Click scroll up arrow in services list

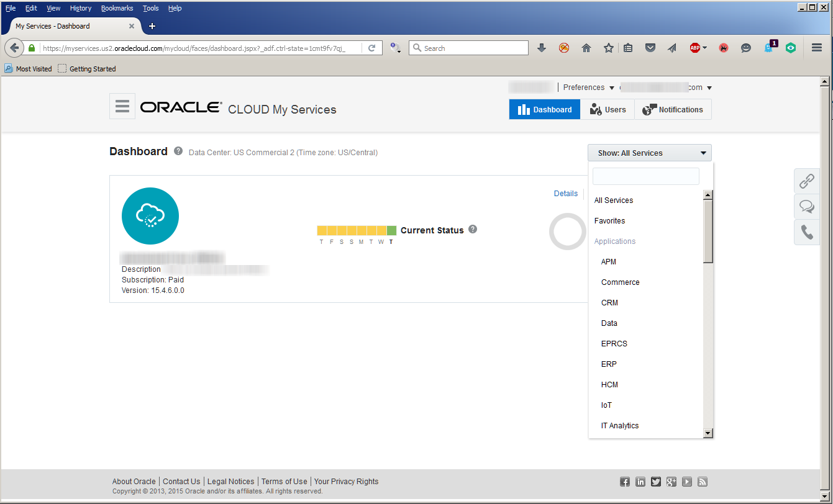click(708, 195)
